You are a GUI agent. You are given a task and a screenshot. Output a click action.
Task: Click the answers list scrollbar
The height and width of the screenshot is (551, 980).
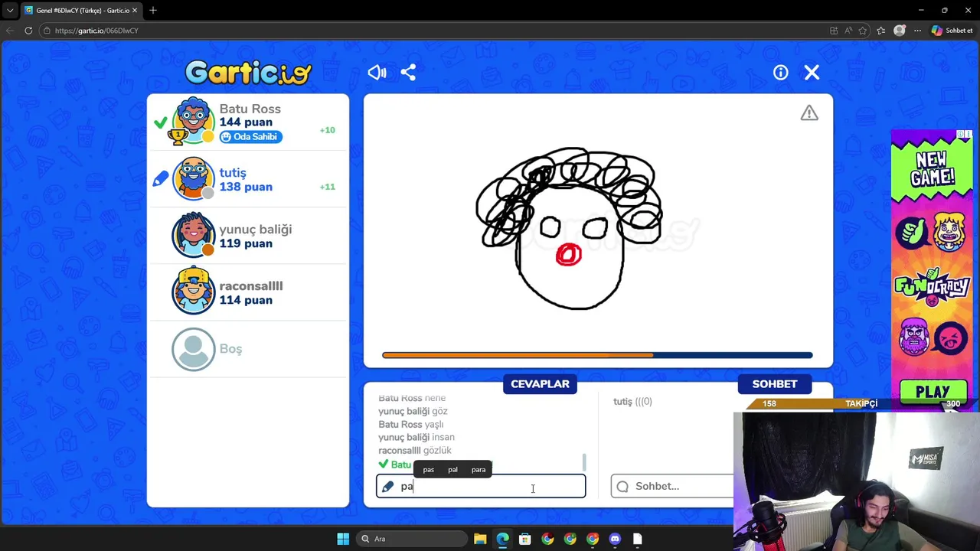584,462
